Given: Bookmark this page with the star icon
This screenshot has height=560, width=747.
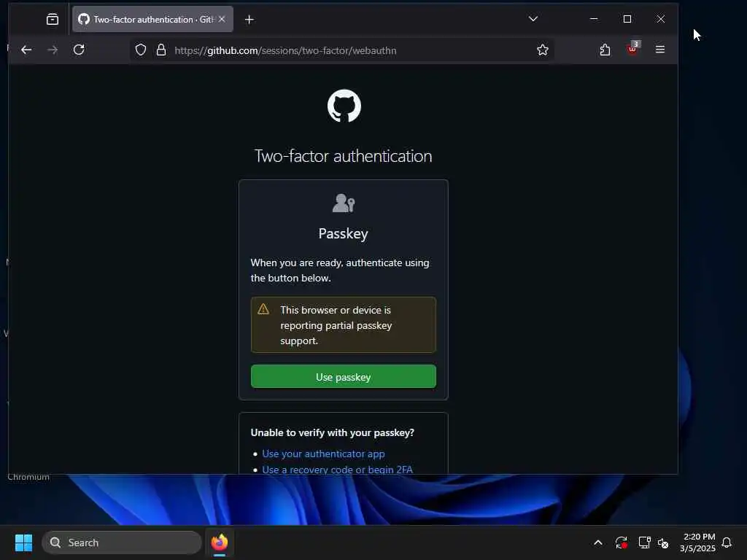Looking at the screenshot, I should (x=542, y=50).
